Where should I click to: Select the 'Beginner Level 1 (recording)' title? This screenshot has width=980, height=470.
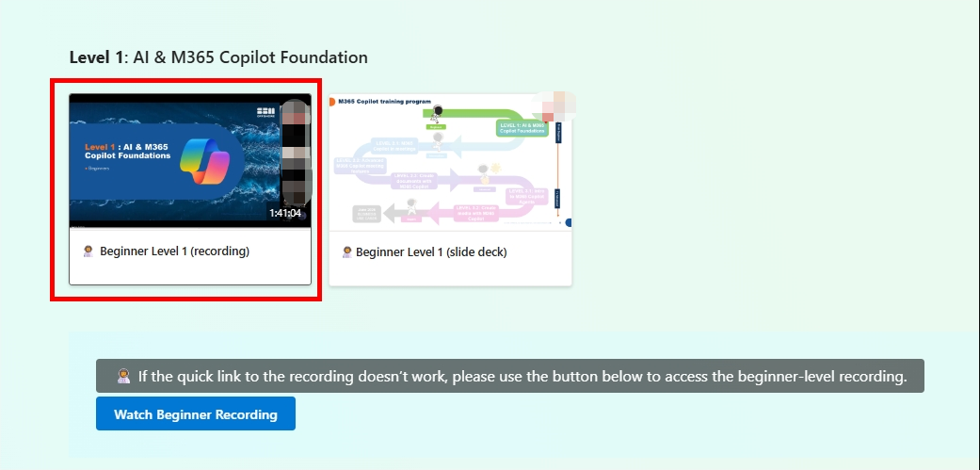pyautogui.click(x=174, y=251)
